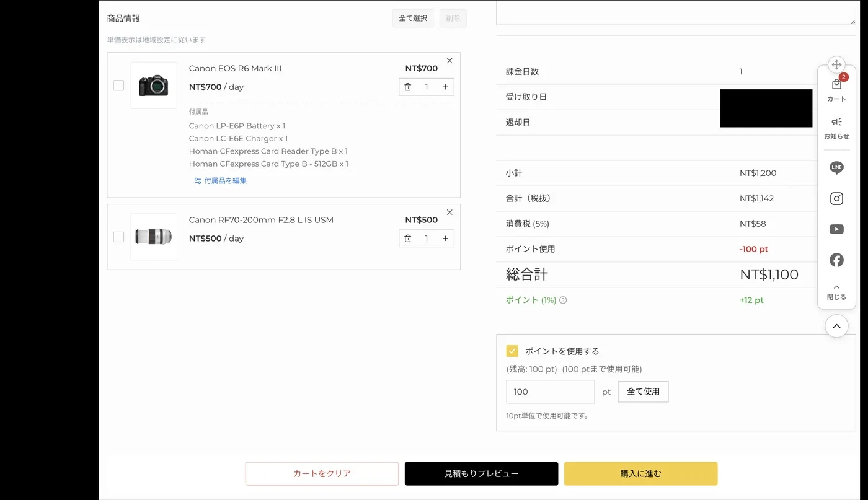Click Homan CFexpress Card Reader Type B text
This screenshot has height=500, width=868.
point(268,151)
